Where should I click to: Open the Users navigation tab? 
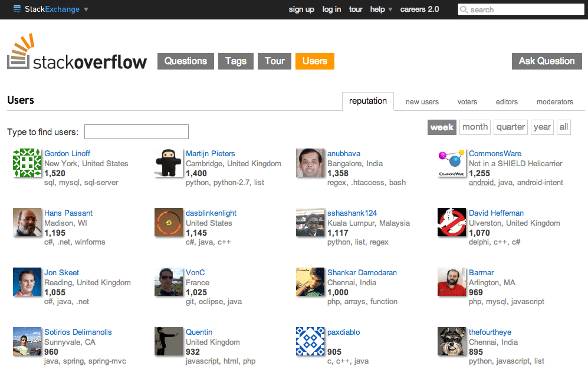pyautogui.click(x=315, y=61)
